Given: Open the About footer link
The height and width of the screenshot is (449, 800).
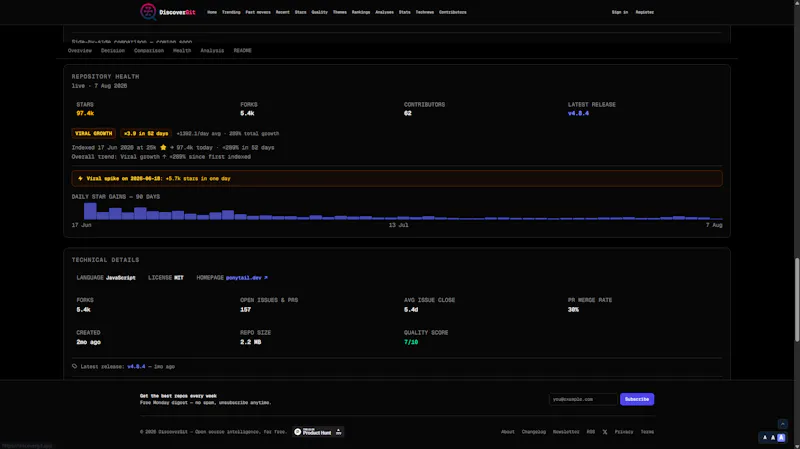Looking at the screenshot, I should pos(508,432).
